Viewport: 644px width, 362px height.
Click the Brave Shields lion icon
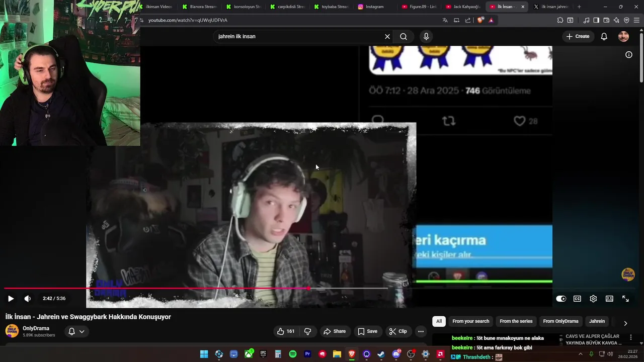pyautogui.click(x=480, y=20)
